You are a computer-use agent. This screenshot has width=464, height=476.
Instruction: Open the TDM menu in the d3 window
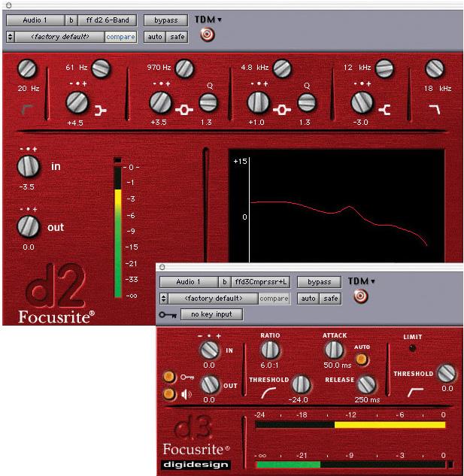(x=362, y=281)
